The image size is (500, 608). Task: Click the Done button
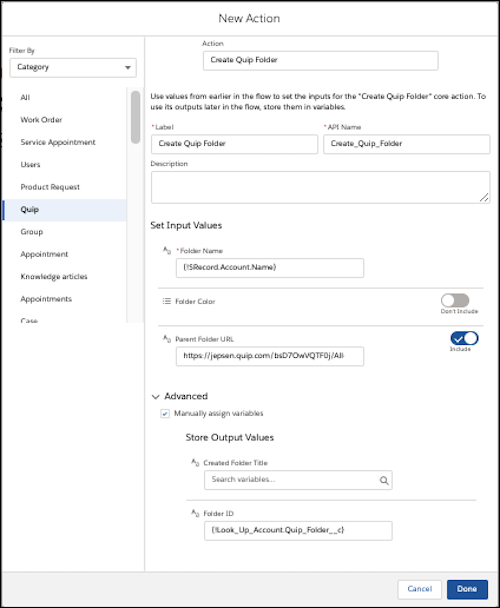(x=467, y=589)
